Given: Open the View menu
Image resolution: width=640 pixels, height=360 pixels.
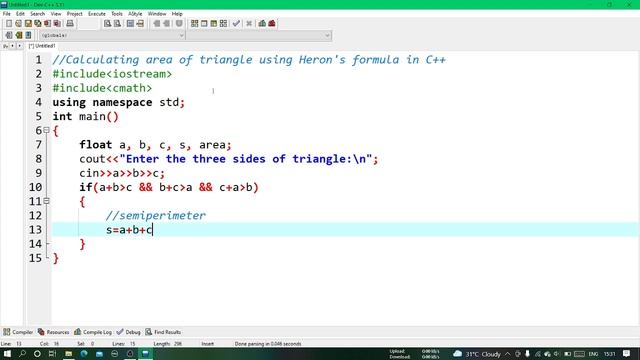Looking at the screenshot, I should point(56,14).
